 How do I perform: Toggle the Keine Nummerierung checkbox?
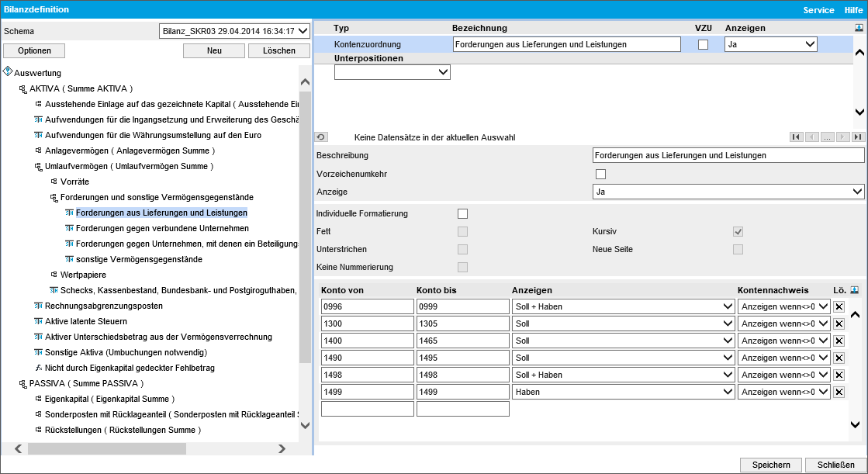tap(463, 267)
